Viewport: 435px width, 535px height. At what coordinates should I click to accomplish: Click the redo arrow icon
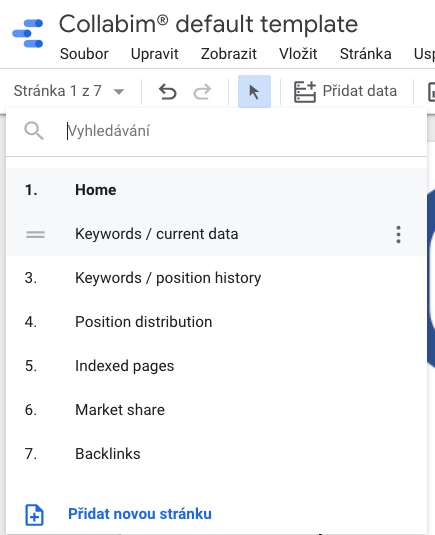point(202,92)
